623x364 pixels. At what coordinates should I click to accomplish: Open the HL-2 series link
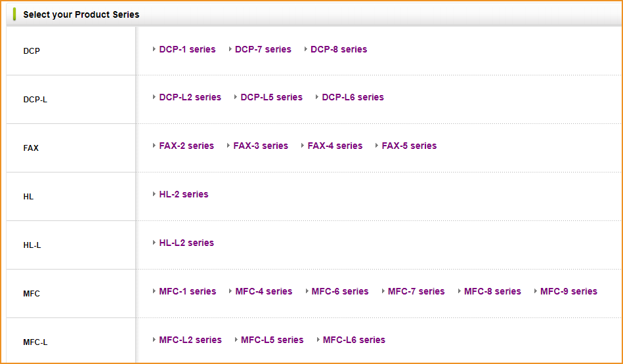[x=184, y=194]
